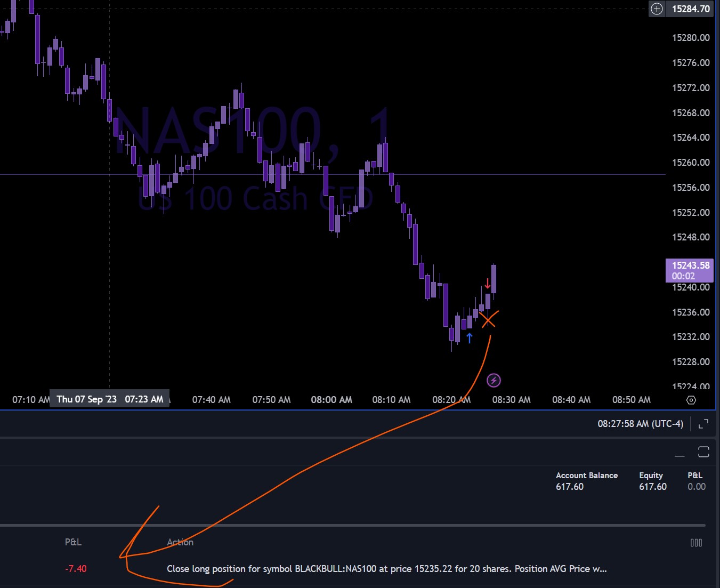Maximize the chart with the corner-brackets icon

[703, 424]
